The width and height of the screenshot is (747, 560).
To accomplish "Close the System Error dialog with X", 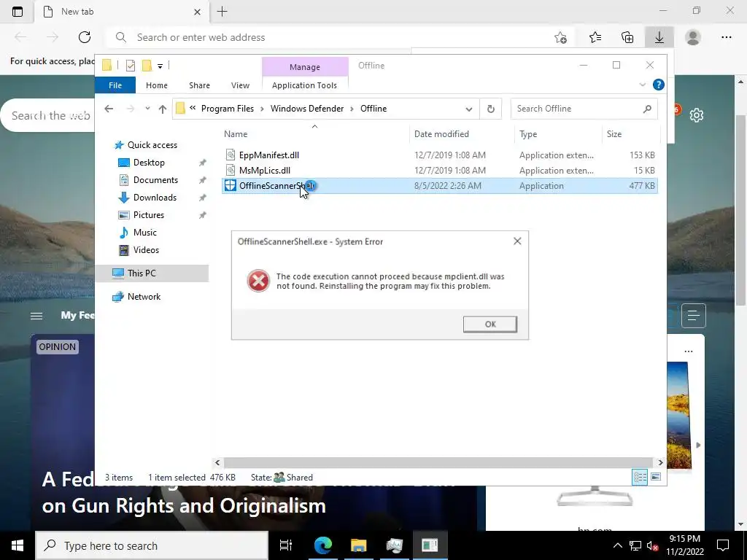I will (x=517, y=241).
